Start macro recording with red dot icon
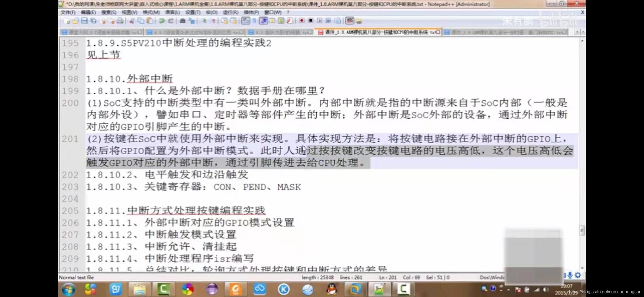 pyautogui.click(x=302, y=21)
